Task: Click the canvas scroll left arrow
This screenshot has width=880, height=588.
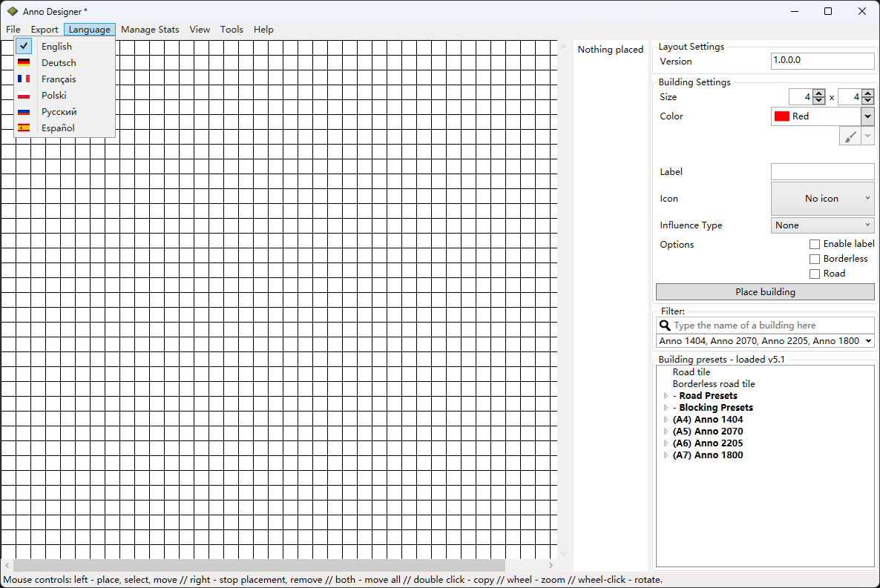Action: point(7,565)
